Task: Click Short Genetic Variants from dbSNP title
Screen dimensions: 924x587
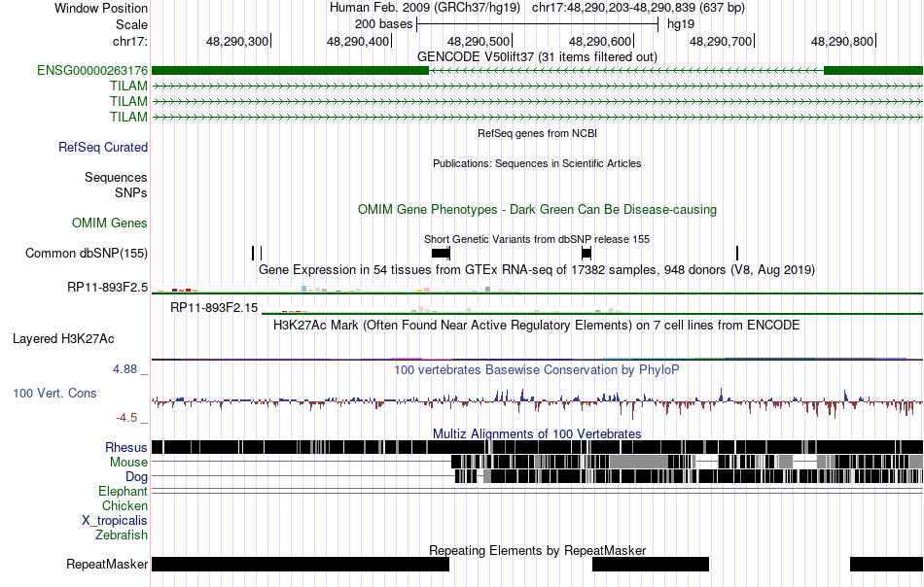Action: coord(537,239)
